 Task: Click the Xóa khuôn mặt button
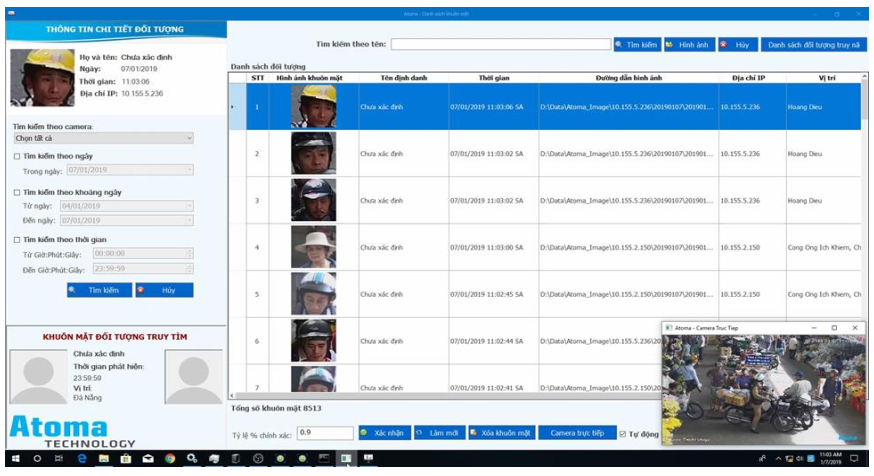502,433
